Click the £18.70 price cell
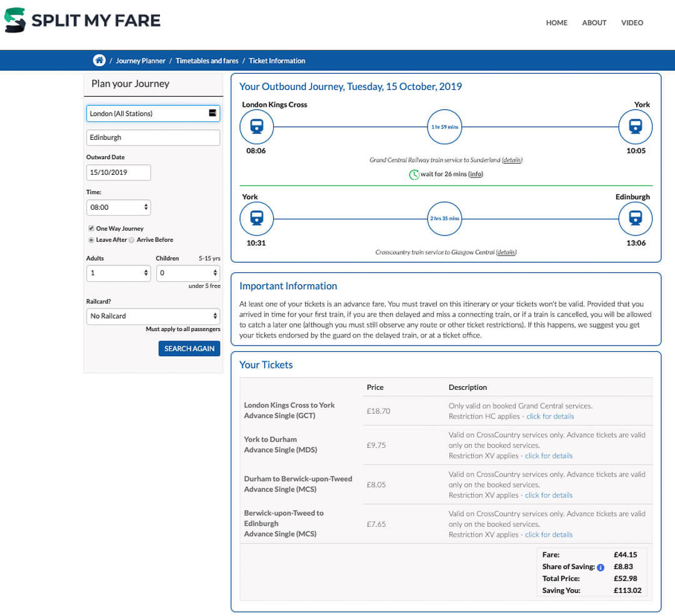Viewport: 675px width, 616px height. tap(378, 411)
